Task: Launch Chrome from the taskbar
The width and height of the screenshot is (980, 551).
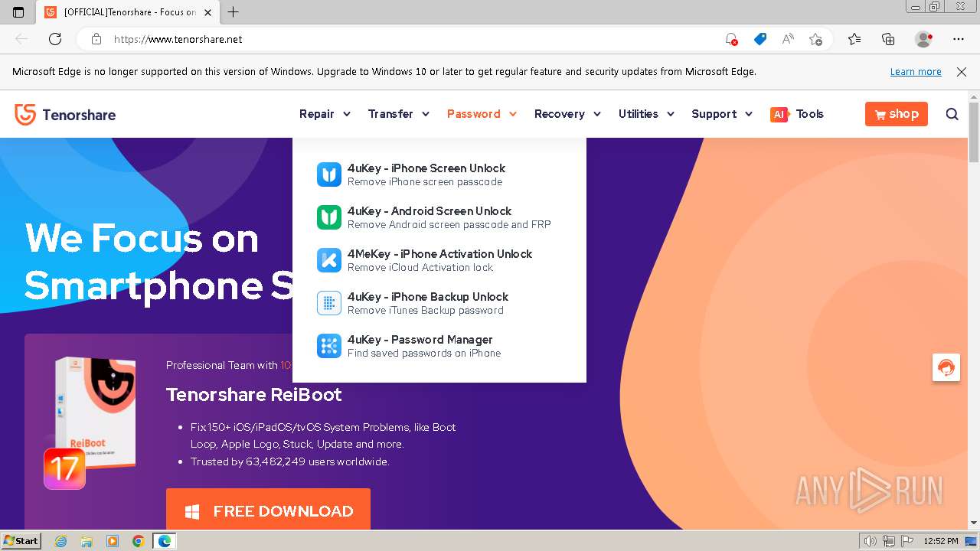Action: [x=138, y=541]
